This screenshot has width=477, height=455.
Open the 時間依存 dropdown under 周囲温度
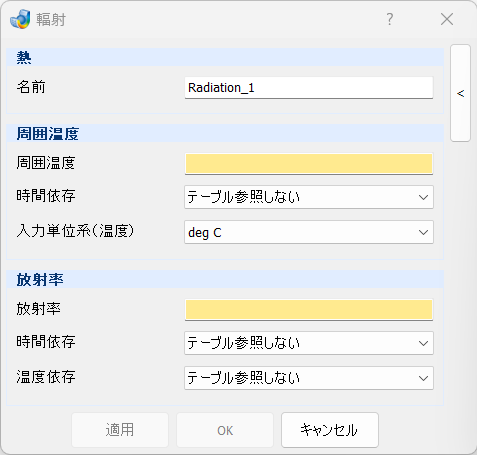click(309, 197)
